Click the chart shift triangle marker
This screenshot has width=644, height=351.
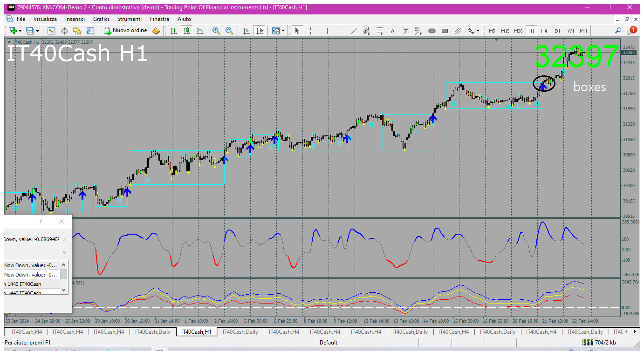click(x=496, y=40)
